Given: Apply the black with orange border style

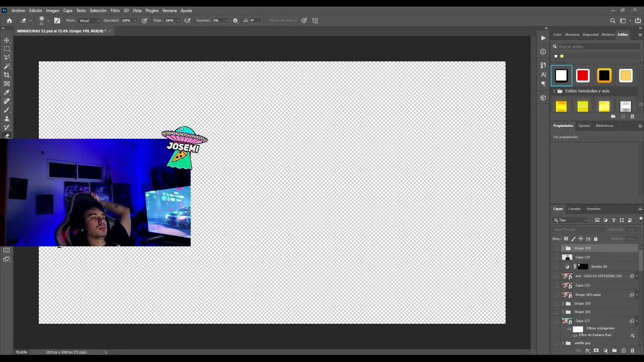Looking at the screenshot, I should pos(604,76).
